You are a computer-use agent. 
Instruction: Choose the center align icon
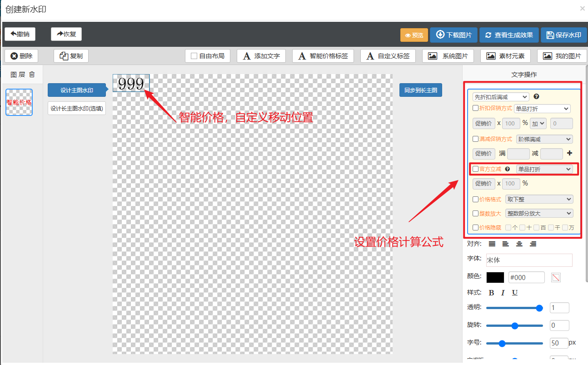tap(519, 244)
